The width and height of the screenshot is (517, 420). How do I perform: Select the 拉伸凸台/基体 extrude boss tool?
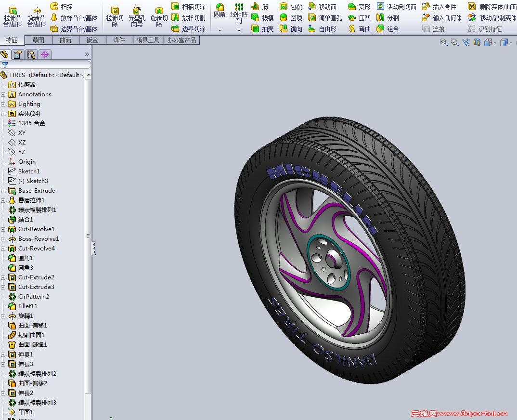point(13,17)
